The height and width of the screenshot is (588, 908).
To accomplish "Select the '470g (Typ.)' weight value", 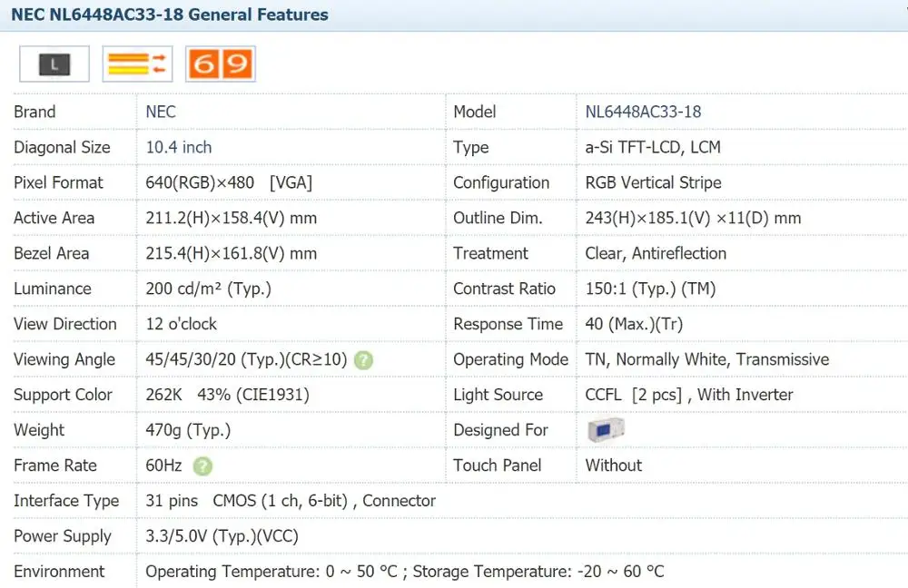I will (188, 430).
